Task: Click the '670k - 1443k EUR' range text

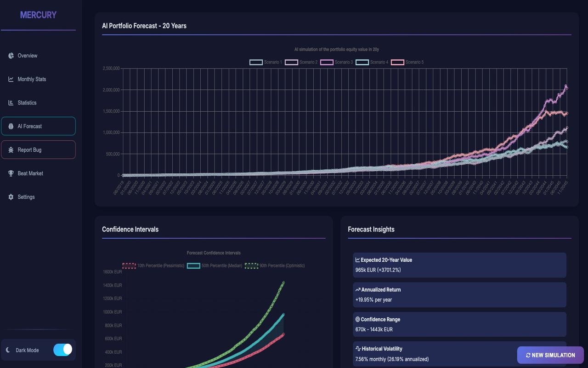Action: (x=374, y=329)
